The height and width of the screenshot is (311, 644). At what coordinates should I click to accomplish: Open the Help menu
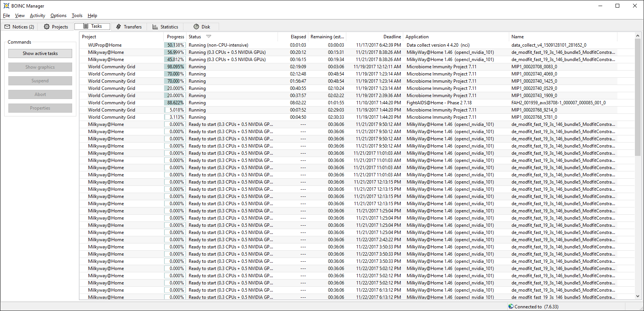(92, 16)
